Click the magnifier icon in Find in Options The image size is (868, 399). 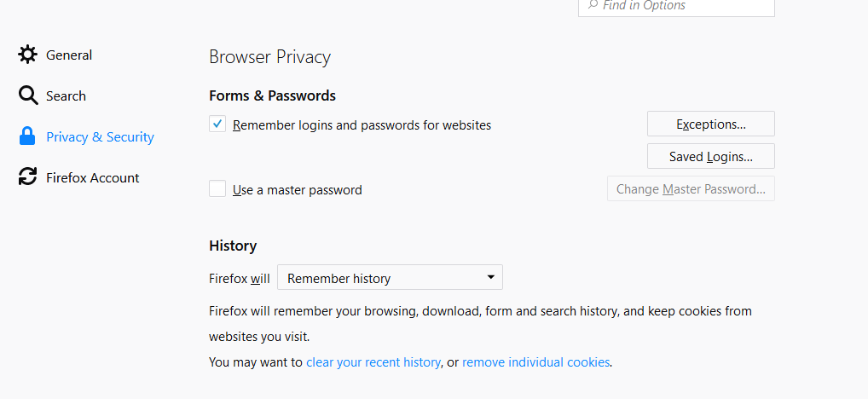tap(590, 5)
